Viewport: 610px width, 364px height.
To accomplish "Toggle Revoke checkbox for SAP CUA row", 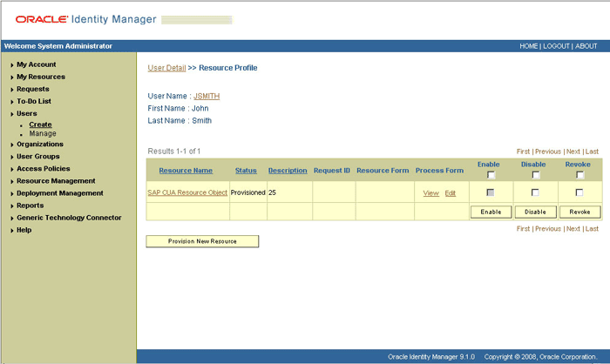I will click(x=579, y=192).
